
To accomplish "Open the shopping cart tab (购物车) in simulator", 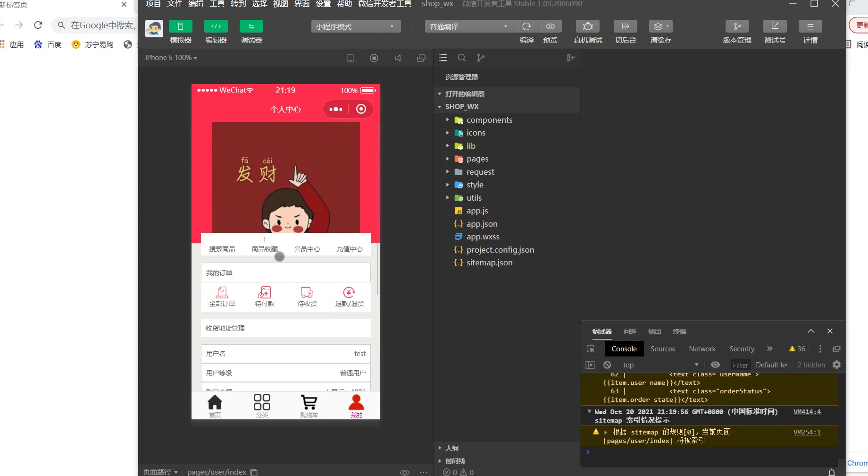I will click(309, 406).
